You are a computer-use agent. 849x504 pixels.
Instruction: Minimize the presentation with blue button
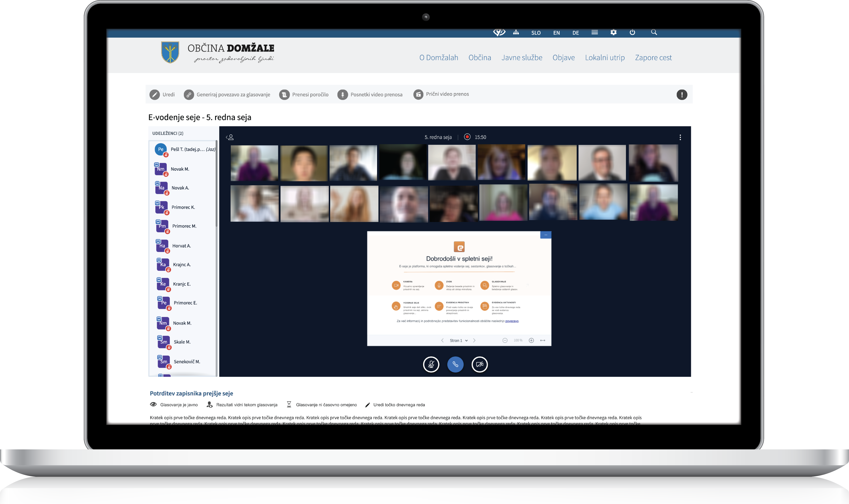point(545,235)
